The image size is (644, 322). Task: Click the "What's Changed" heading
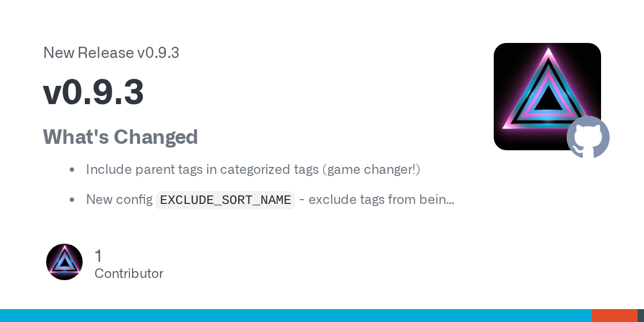[x=120, y=137]
